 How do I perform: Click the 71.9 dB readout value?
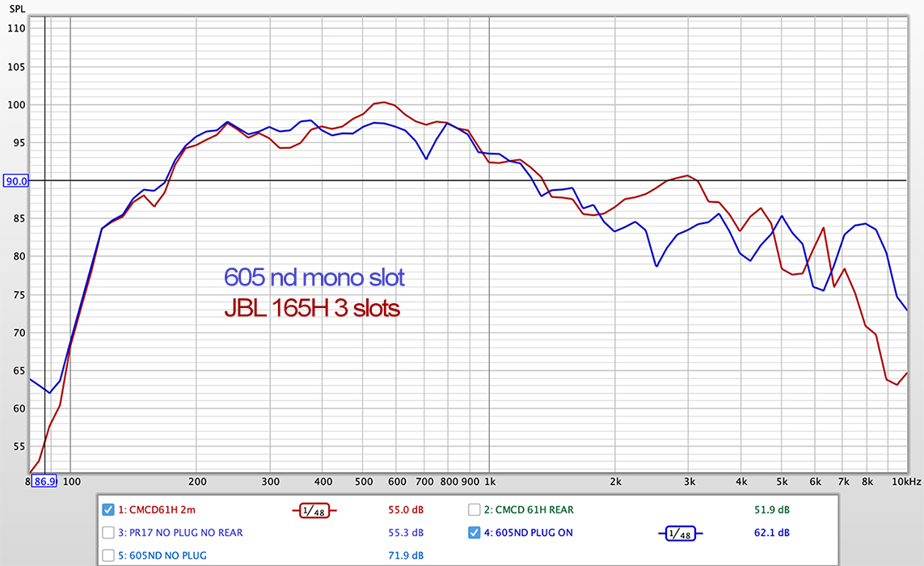tap(406, 555)
